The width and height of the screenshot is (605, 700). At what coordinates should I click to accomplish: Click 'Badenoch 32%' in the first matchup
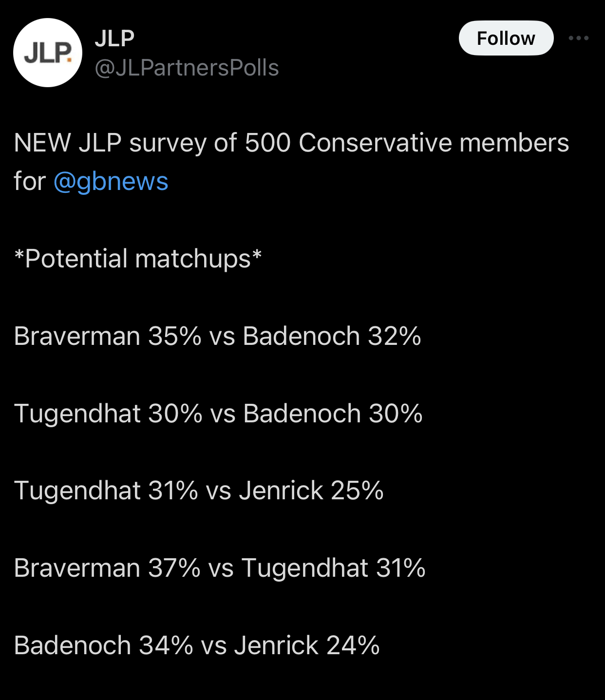coord(332,336)
